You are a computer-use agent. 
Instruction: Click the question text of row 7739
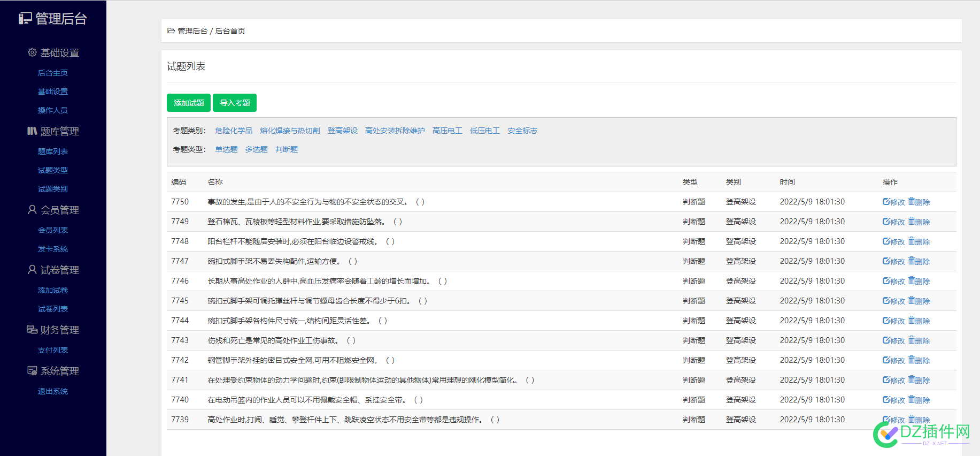point(353,420)
